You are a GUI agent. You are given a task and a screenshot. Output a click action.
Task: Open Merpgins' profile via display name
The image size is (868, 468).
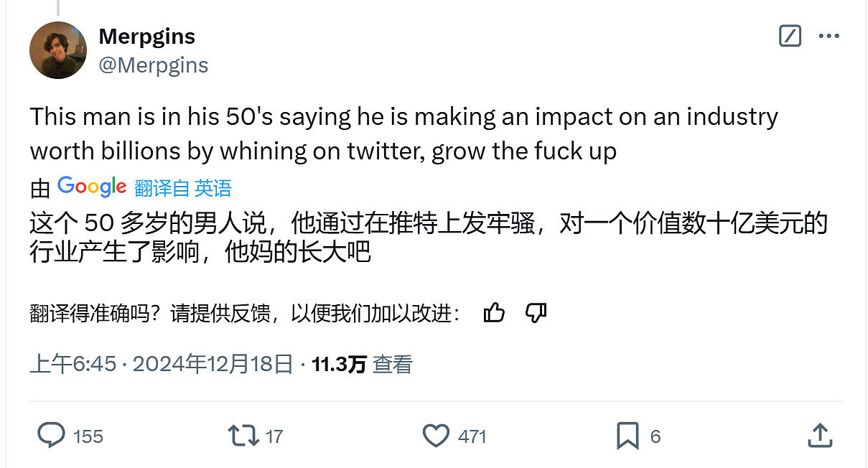146,36
